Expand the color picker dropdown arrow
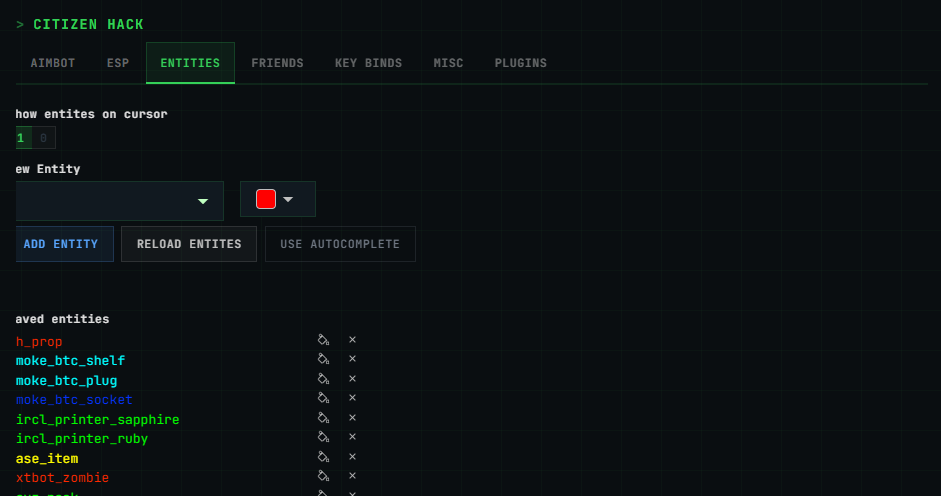The width and height of the screenshot is (941, 496). coord(288,199)
